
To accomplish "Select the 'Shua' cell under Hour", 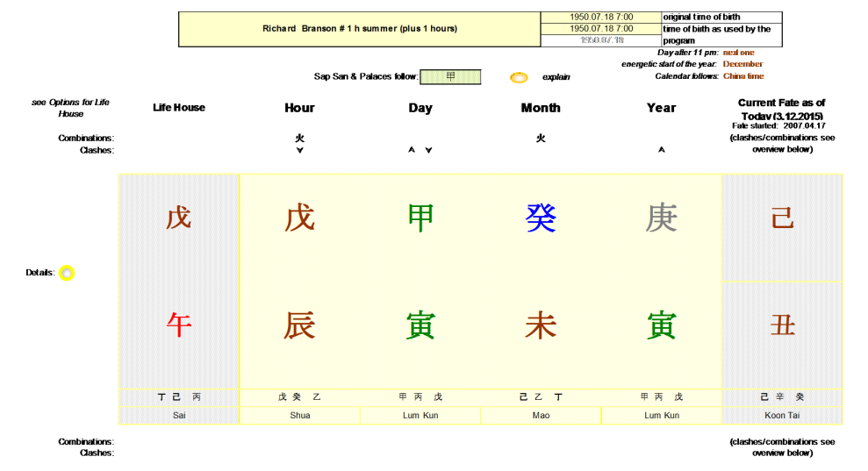I will pyautogui.click(x=299, y=415).
